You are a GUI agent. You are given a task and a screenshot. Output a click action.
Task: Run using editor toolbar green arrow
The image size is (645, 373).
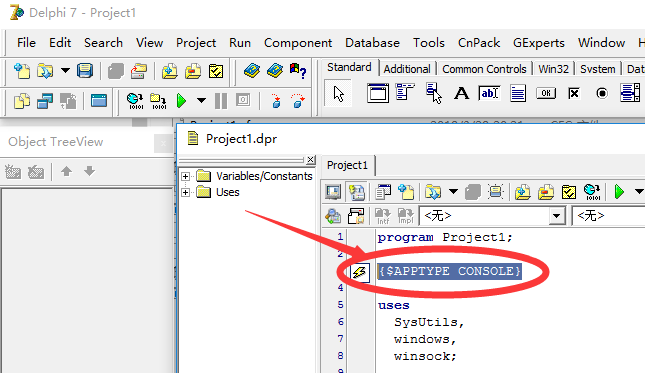(x=618, y=192)
